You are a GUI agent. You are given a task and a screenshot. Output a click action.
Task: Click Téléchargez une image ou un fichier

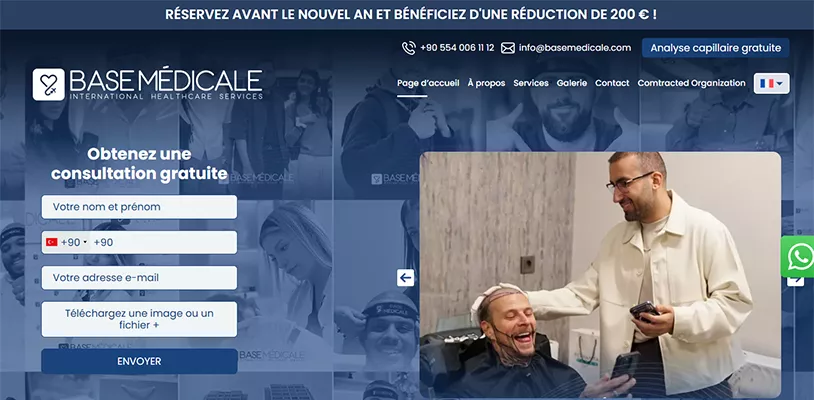139,319
